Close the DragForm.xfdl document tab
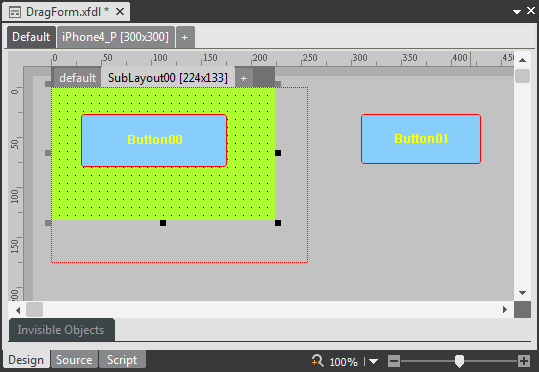This screenshot has width=539, height=372. 120,12
